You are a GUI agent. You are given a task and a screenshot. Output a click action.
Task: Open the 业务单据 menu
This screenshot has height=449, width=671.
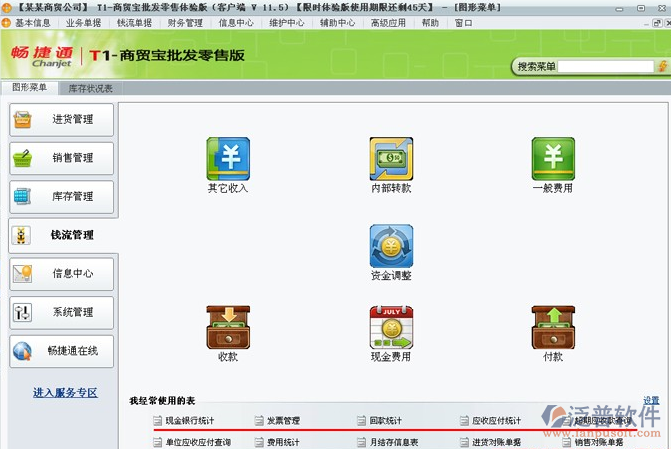(83, 23)
